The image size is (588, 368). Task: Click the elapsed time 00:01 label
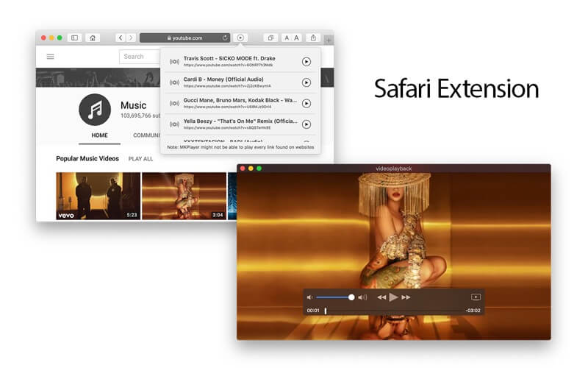pyautogui.click(x=313, y=311)
